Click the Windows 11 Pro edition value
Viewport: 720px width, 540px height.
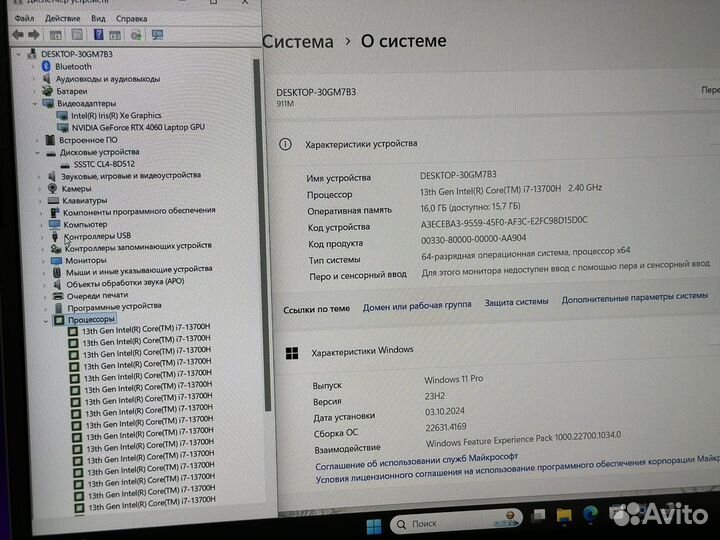click(x=453, y=379)
